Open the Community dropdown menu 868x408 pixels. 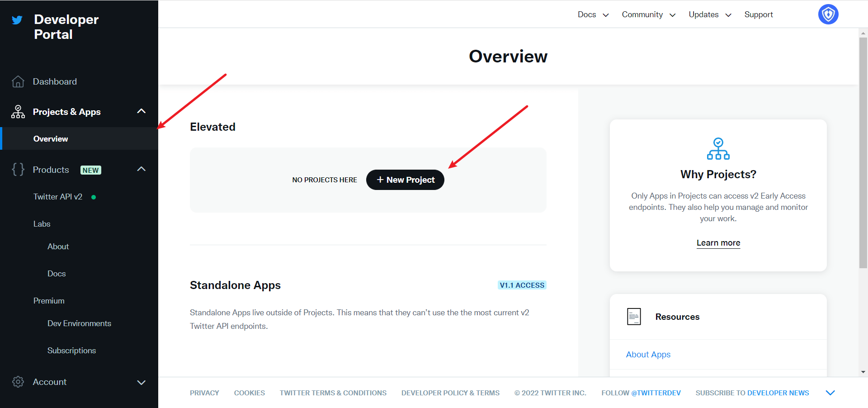point(648,14)
